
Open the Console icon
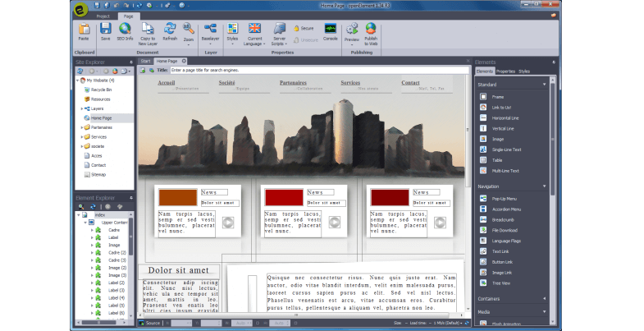pos(331,29)
